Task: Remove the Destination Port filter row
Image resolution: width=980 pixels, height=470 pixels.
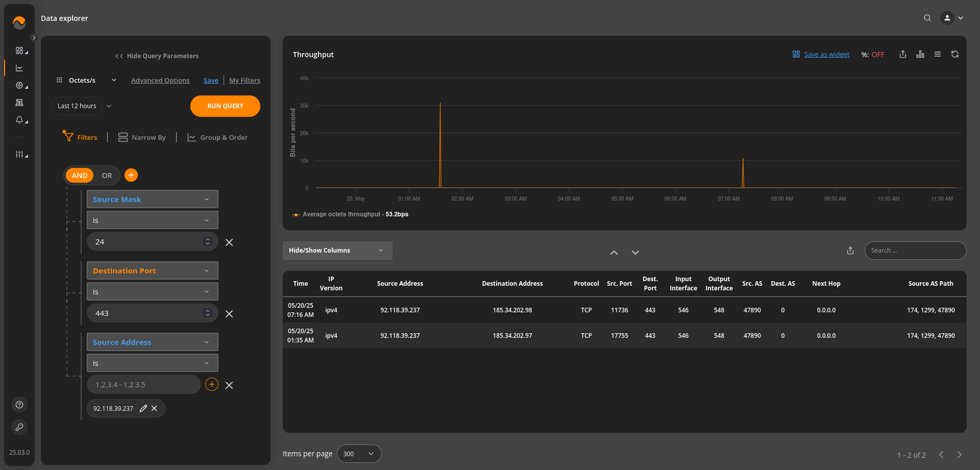Action: tap(229, 314)
